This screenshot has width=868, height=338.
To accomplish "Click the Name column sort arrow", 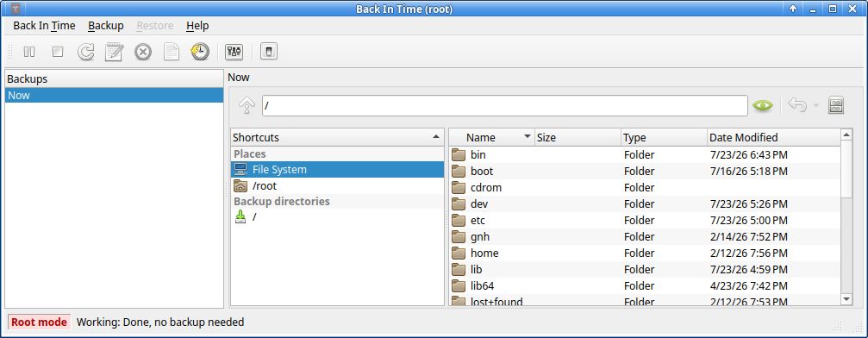I will pyautogui.click(x=527, y=136).
